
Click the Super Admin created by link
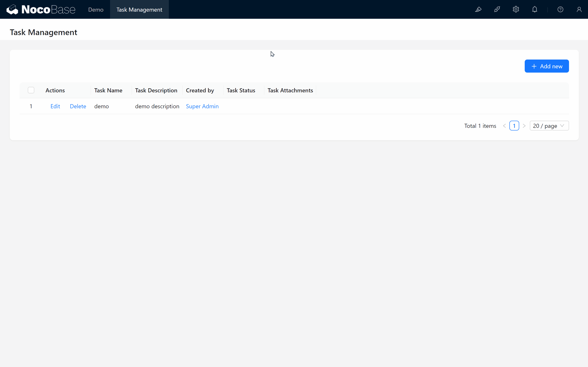point(202,106)
